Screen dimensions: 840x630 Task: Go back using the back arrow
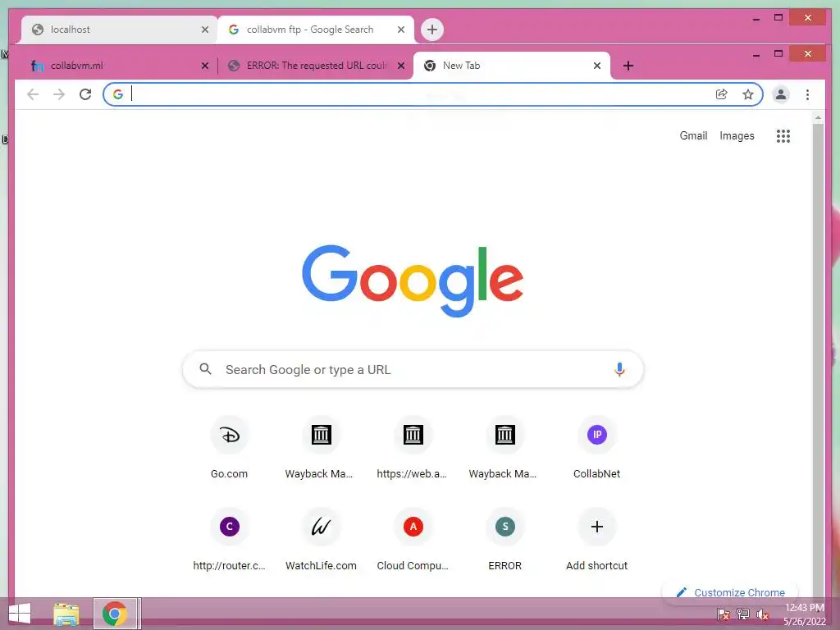[x=33, y=95]
